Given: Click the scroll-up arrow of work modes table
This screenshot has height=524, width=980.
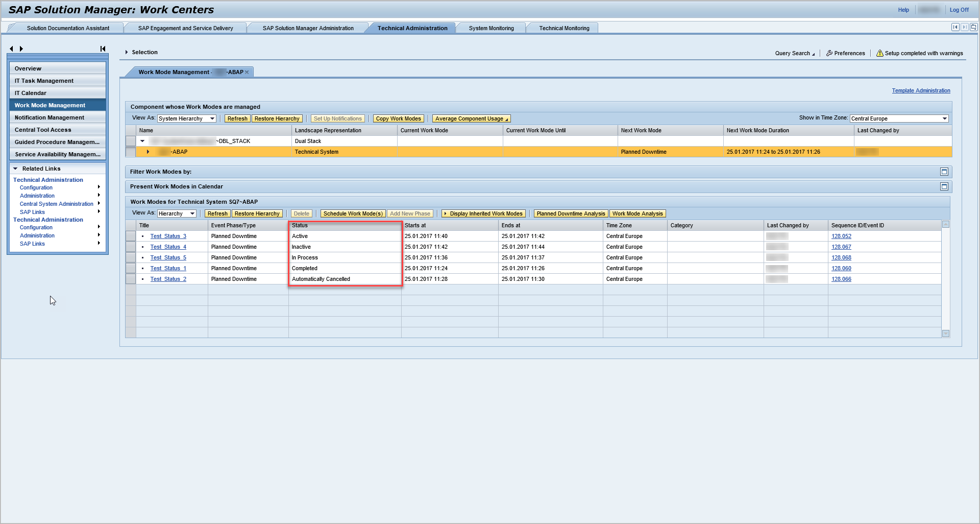Looking at the screenshot, I should (x=946, y=224).
